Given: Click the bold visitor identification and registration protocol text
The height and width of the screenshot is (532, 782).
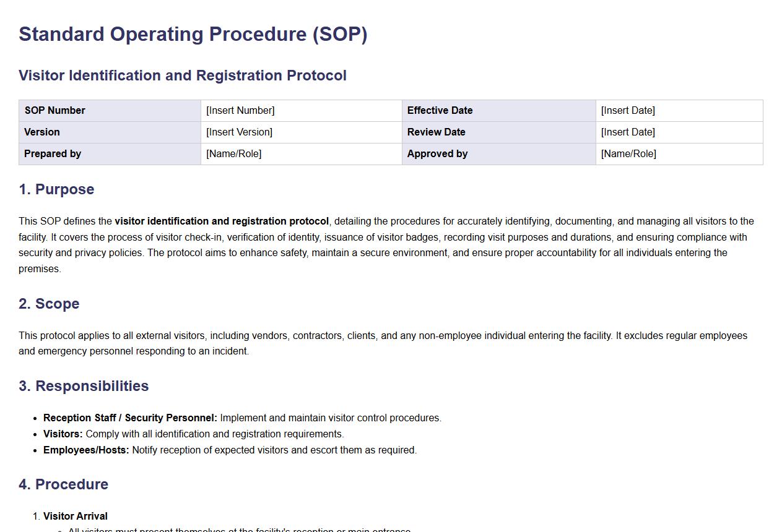Looking at the screenshot, I should (x=222, y=221).
